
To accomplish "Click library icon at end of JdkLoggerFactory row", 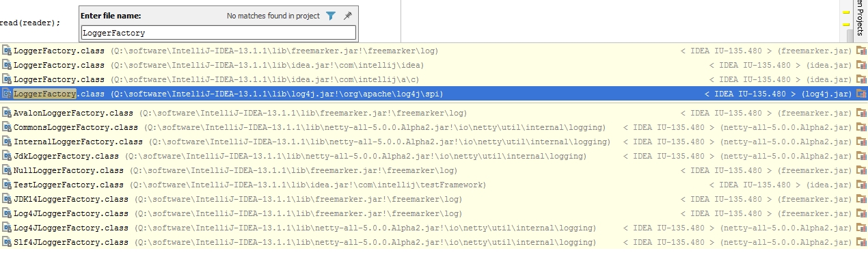I will point(861,156).
